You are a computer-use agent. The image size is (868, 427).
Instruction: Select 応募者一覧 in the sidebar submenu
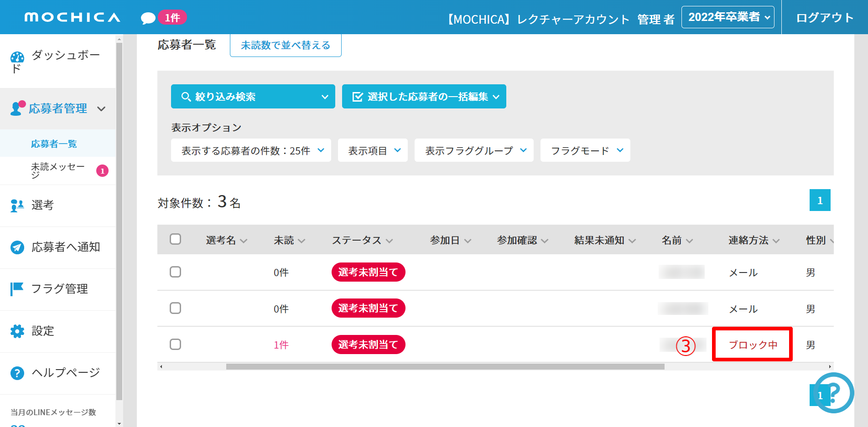coord(54,144)
